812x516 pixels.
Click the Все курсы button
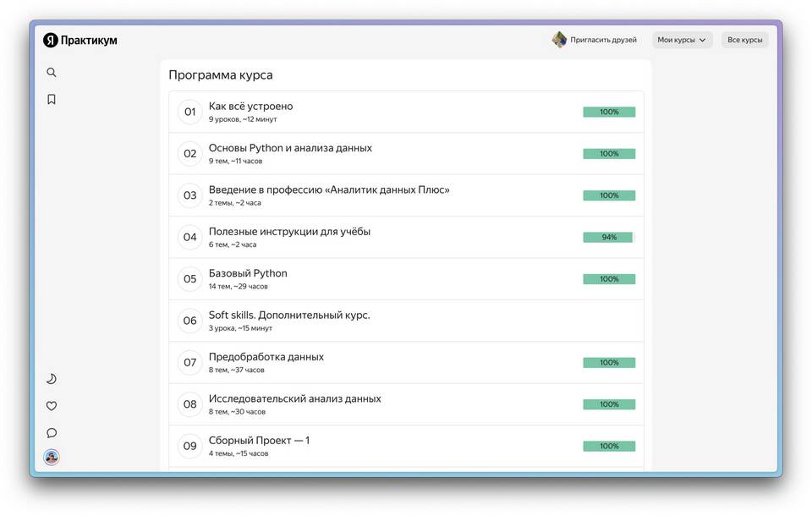pos(744,40)
